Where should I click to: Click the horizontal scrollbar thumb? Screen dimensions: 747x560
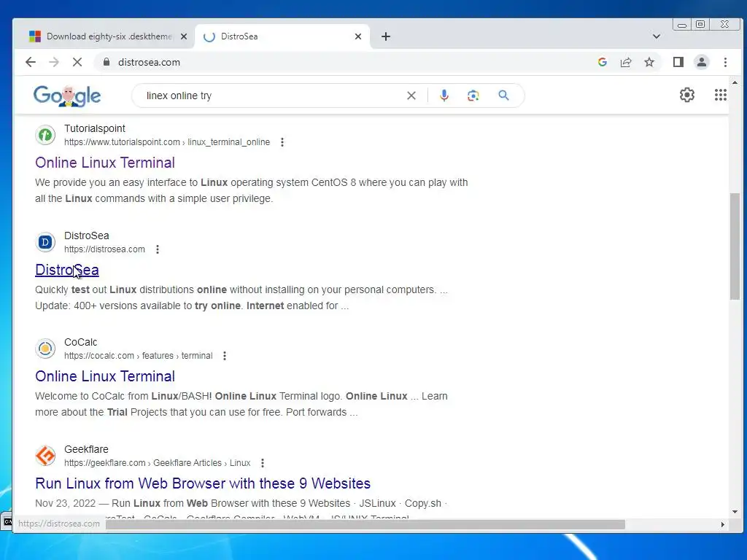[x=365, y=524]
